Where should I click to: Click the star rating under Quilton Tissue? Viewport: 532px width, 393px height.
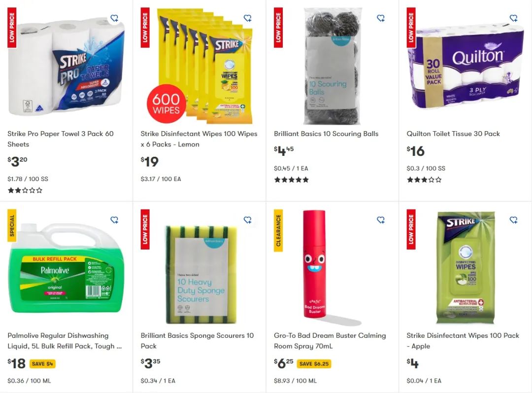pos(424,179)
